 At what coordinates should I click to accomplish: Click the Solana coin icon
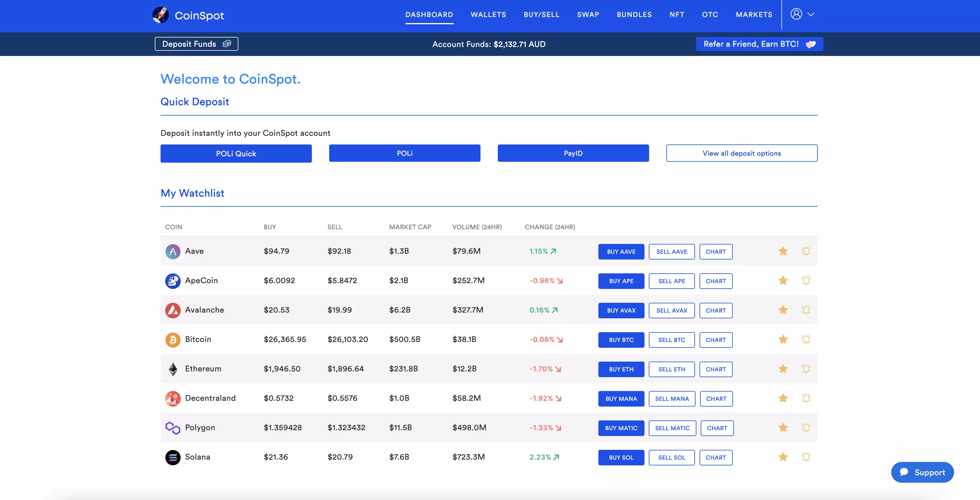pyautogui.click(x=173, y=457)
